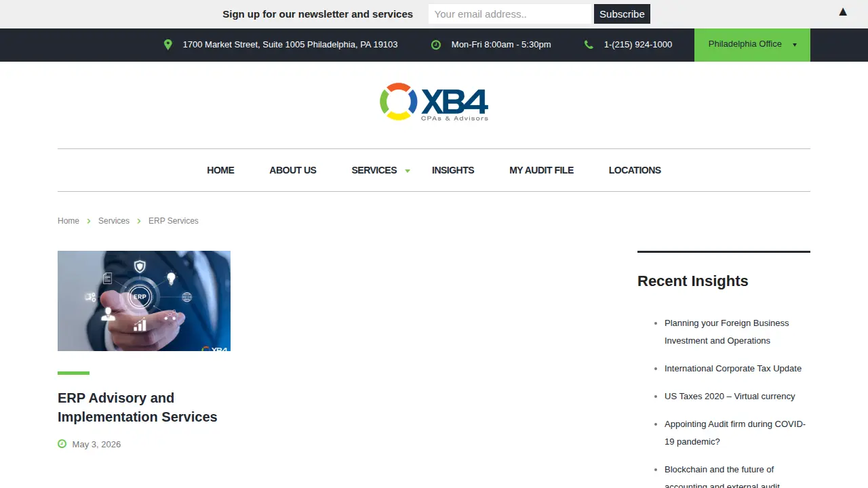The width and height of the screenshot is (868, 488).
Task: Open the Philadelphia Office dropdown
Action: (x=752, y=45)
